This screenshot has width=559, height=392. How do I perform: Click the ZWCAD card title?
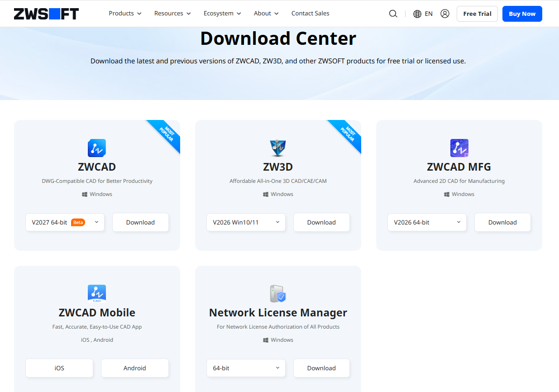click(97, 167)
